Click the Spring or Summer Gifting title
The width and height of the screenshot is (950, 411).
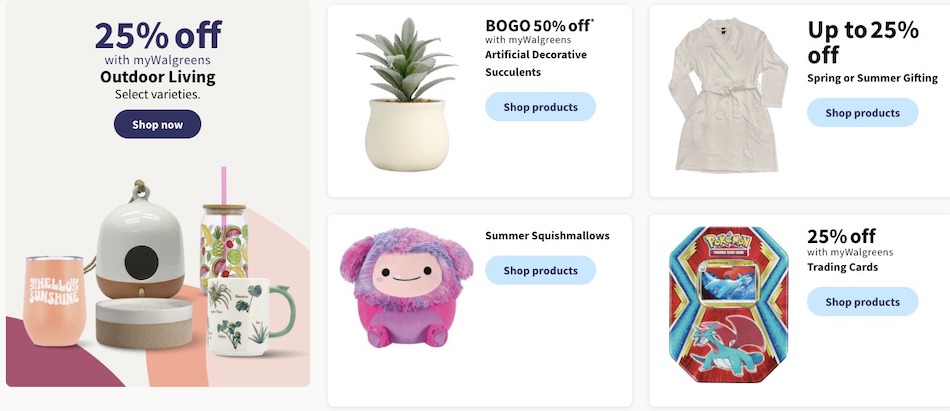(872, 78)
